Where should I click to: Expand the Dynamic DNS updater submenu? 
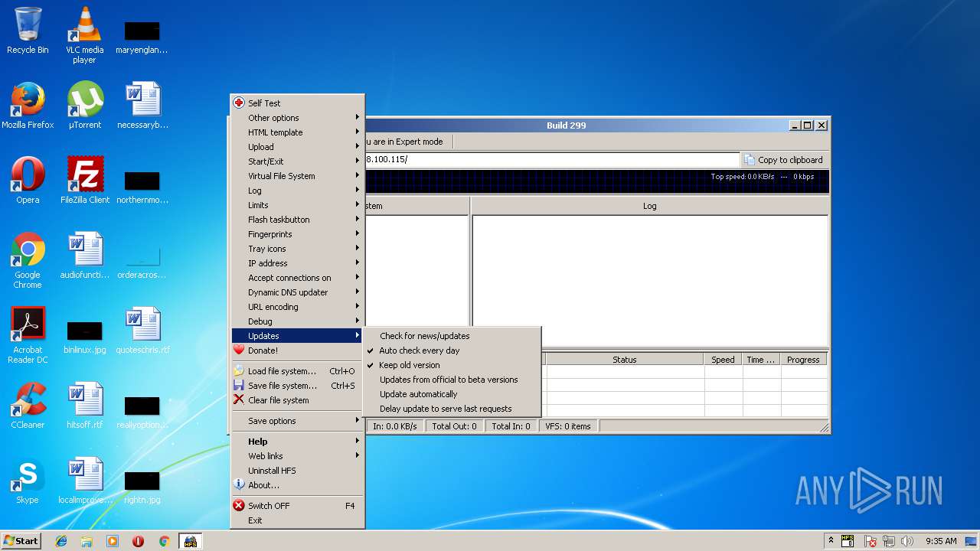click(x=298, y=292)
